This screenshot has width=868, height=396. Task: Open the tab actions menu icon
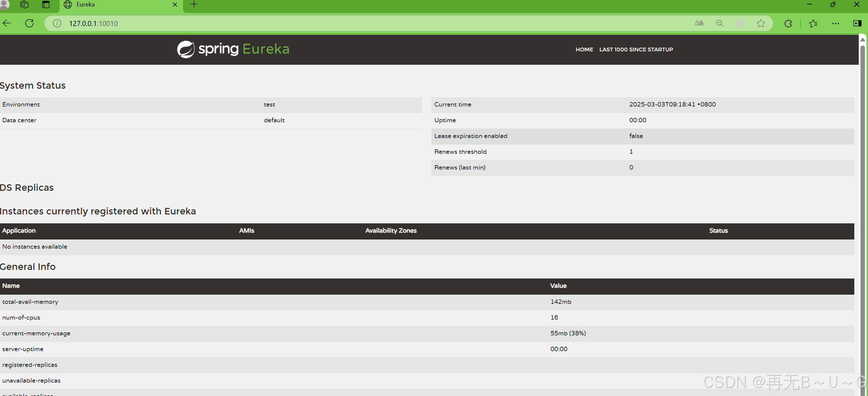coord(46,4)
